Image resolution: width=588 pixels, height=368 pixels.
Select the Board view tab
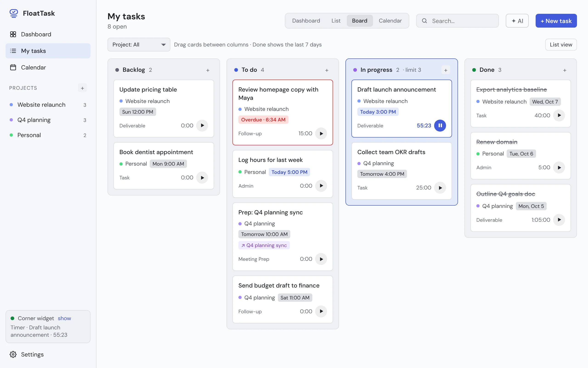pos(360,21)
